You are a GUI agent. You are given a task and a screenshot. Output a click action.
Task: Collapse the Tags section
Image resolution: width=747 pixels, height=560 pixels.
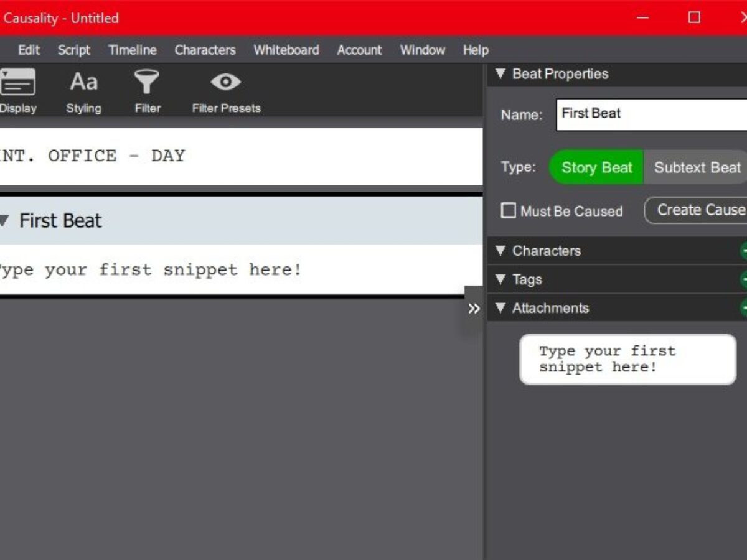(500, 279)
